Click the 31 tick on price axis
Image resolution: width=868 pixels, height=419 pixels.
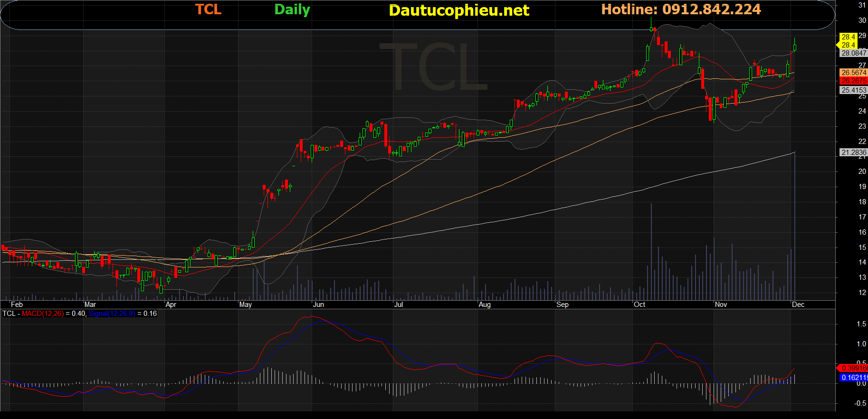coord(862,5)
